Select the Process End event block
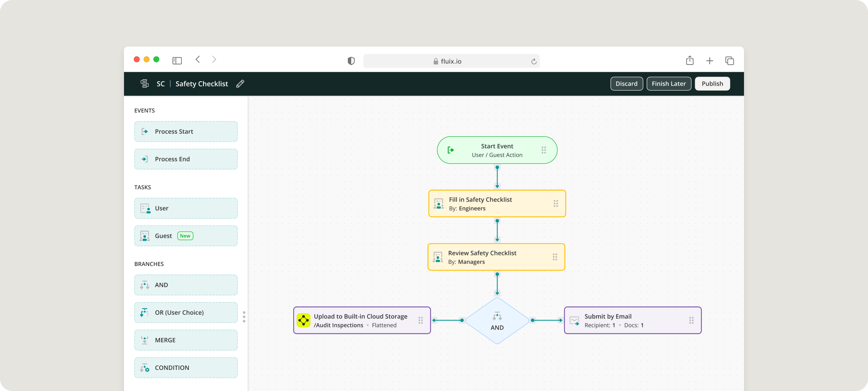Screen dimensions: 868x391 coord(186,159)
